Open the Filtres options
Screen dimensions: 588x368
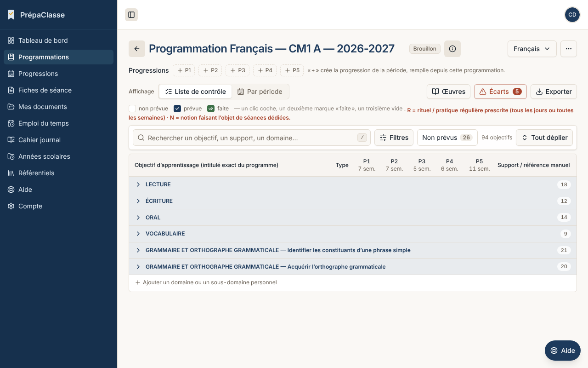(394, 138)
